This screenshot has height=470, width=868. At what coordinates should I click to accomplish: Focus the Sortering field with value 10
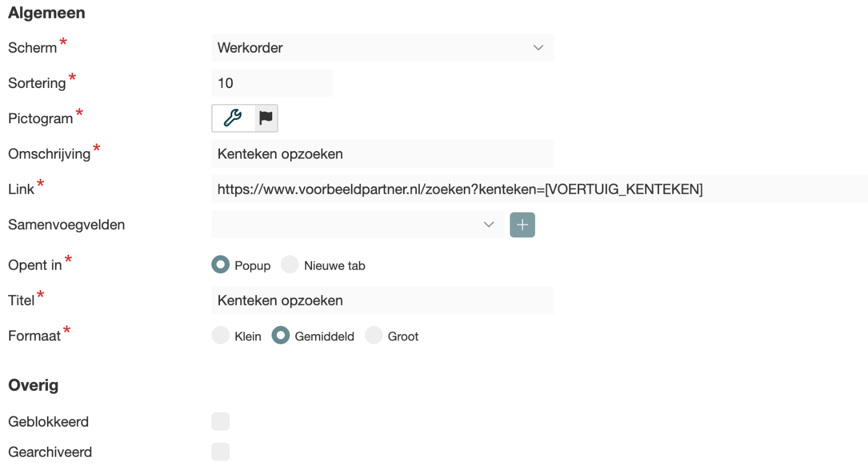point(272,83)
